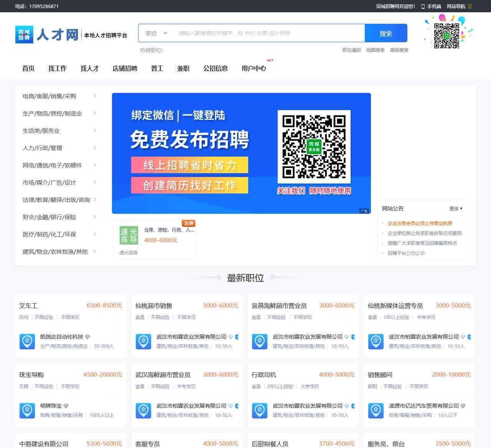The width and height of the screenshot is (491, 448).
Task: Open notice 提醒广大求职者常见招聘骗局特点
Action: [422, 243]
